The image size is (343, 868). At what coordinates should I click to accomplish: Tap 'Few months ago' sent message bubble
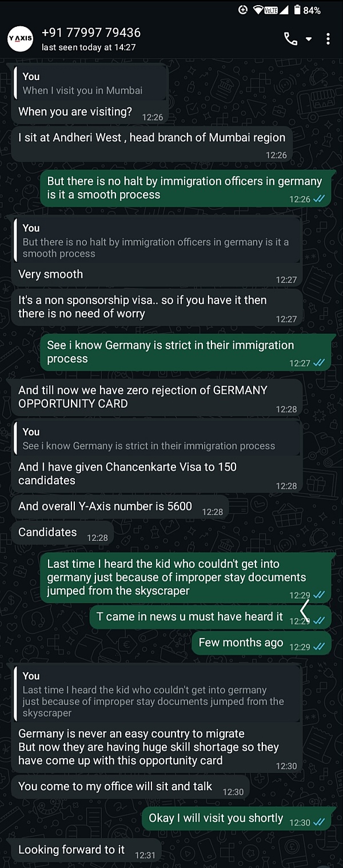pyautogui.click(x=241, y=643)
